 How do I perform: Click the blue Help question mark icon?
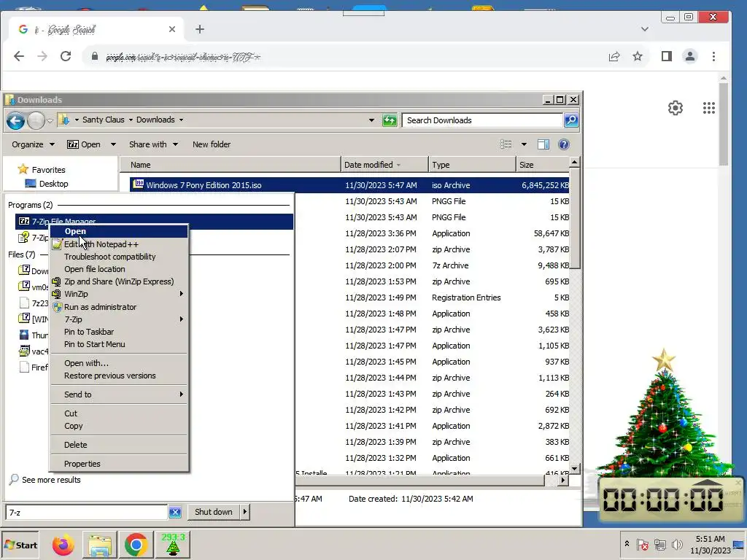click(564, 144)
